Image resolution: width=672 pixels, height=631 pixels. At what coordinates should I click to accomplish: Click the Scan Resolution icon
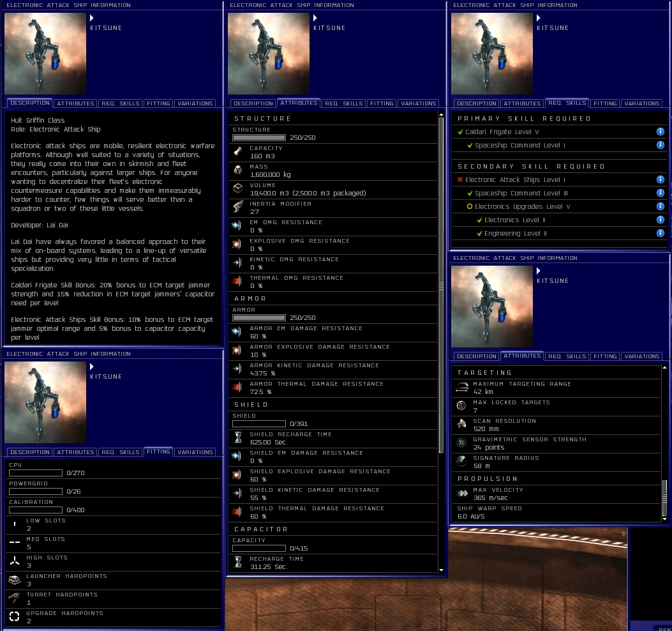pos(461,424)
